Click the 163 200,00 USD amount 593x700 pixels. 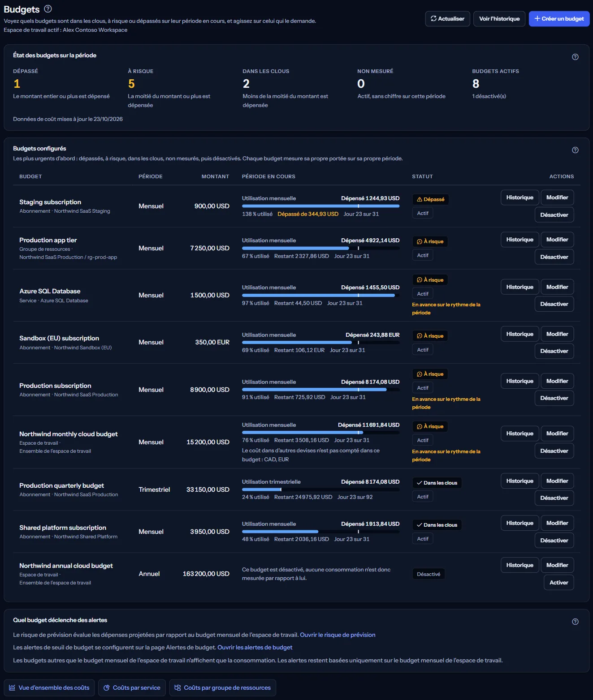pos(206,574)
